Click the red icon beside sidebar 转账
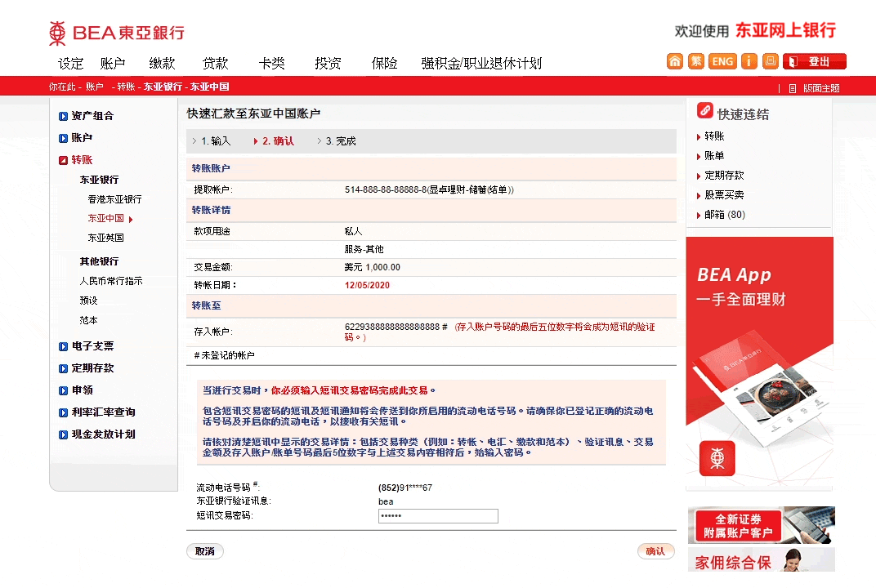The height and width of the screenshot is (588, 876). coord(63,160)
